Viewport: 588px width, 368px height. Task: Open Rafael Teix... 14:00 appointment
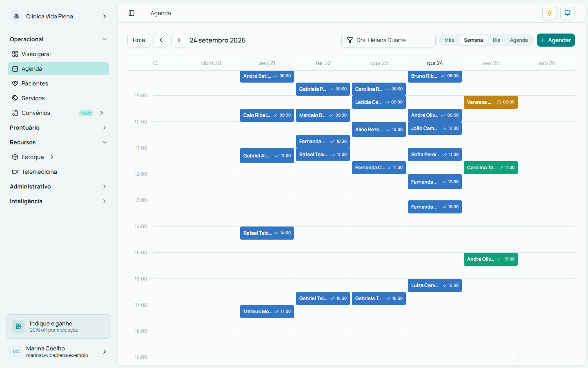[267, 233]
